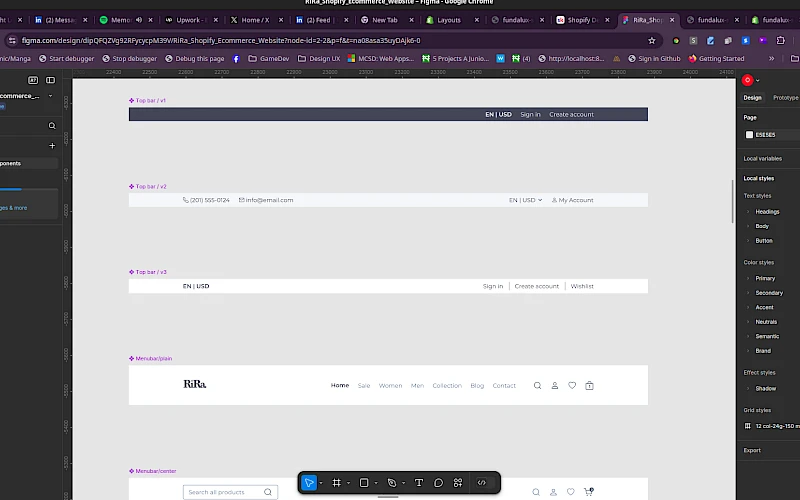
Task: Click the Export section
Action: (x=752, y=451)
